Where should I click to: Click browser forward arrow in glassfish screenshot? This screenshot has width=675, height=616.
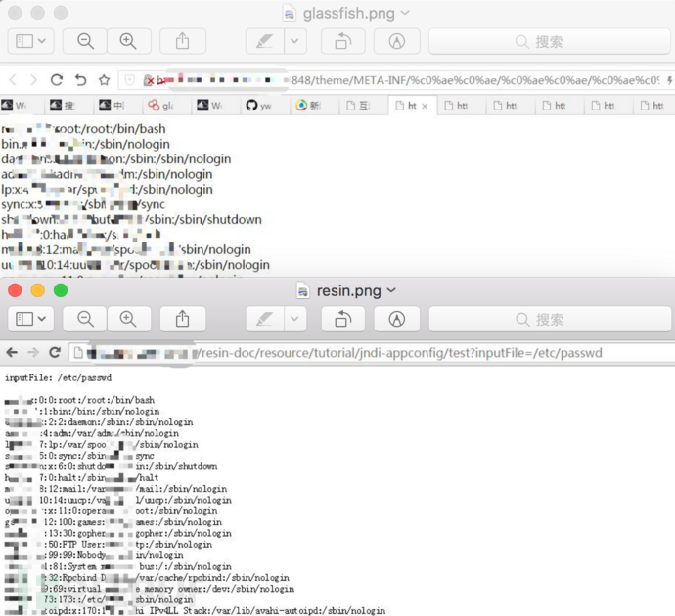[33, 80]
